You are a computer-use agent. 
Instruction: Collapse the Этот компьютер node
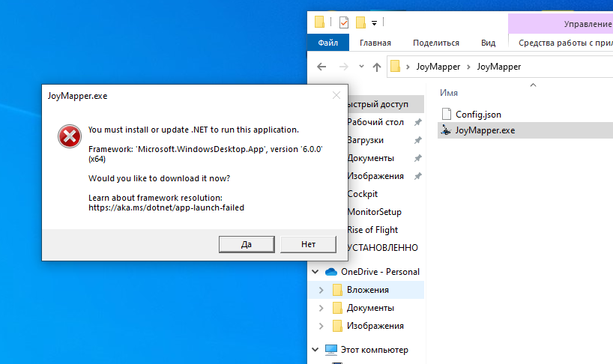click(315, 350)
